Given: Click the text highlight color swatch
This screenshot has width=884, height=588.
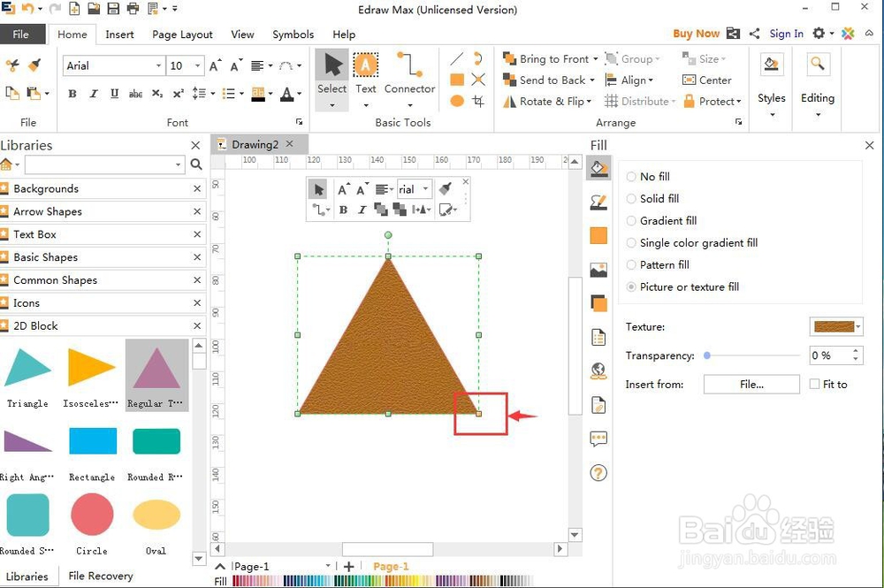Looking at the screenshot, I should pyautogui.click(x=258, y=94).
